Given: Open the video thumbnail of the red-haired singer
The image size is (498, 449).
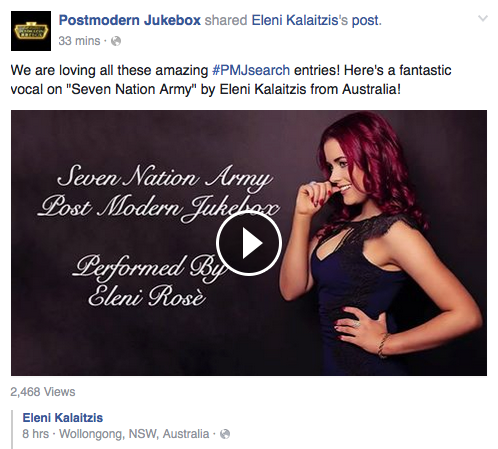Looking at the screenshot, I should click(249, 243).
